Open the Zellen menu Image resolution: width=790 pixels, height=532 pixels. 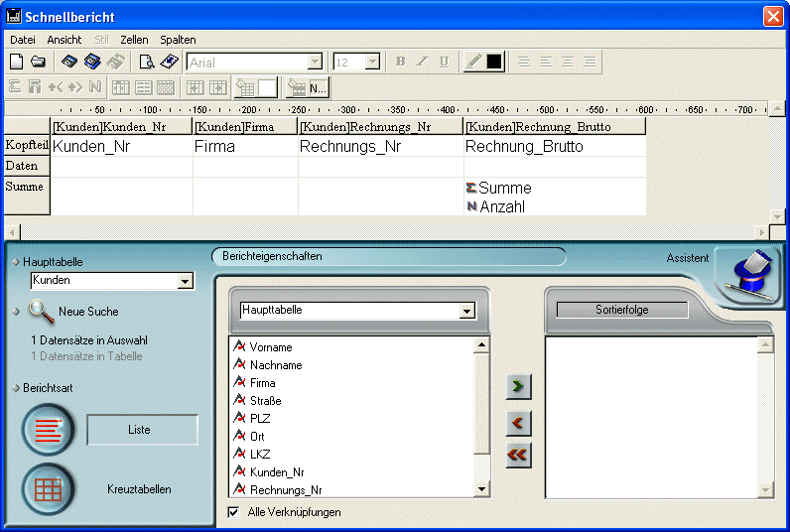134,39
